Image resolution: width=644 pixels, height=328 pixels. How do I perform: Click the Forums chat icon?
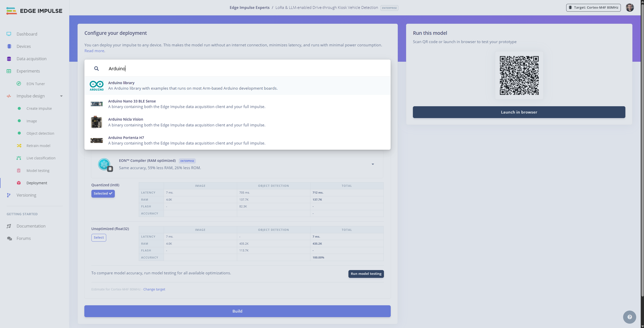point(9,238)
